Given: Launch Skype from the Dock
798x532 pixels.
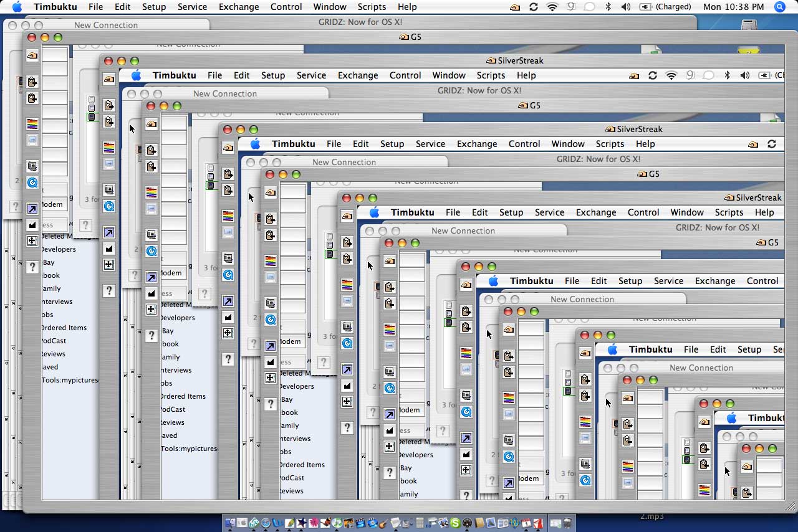Looking at the screenshot, I should [x=455, y=523].
